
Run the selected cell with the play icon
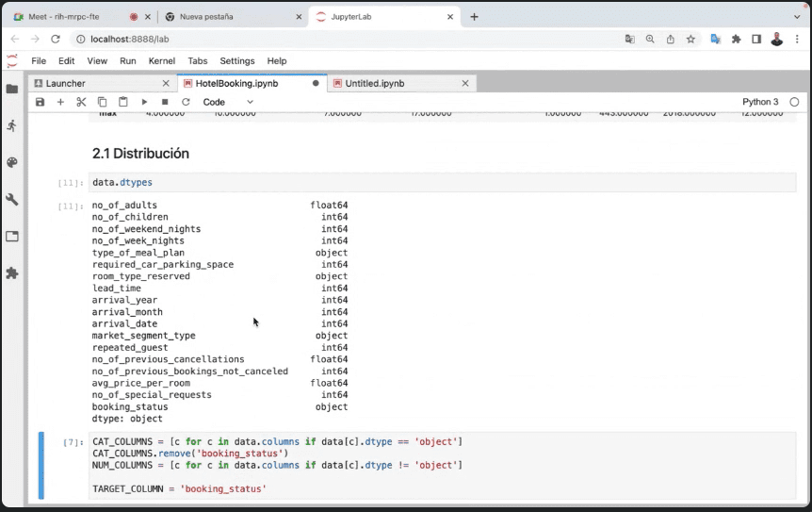tap(144, 102)
